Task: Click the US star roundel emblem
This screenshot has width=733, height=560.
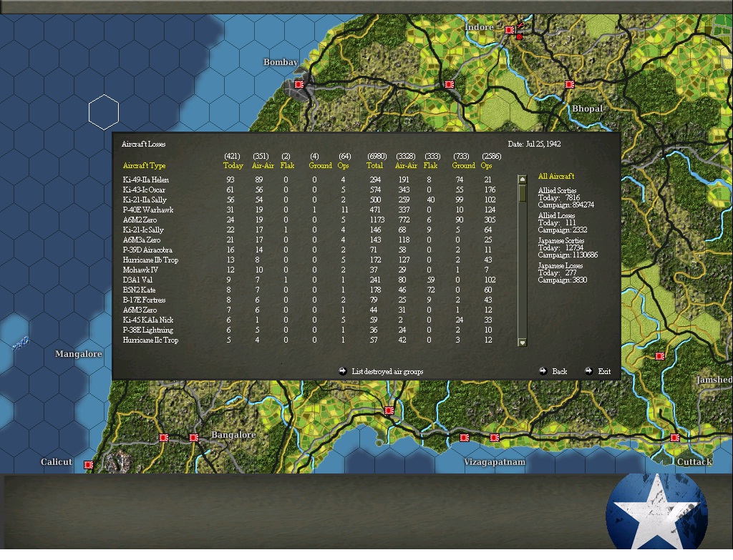Action: pos(656,512)
